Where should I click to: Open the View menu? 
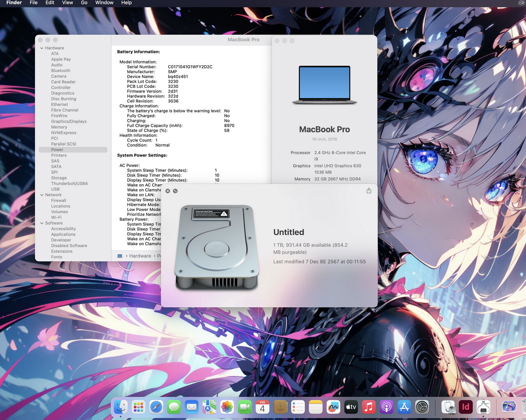coord(67,3)
